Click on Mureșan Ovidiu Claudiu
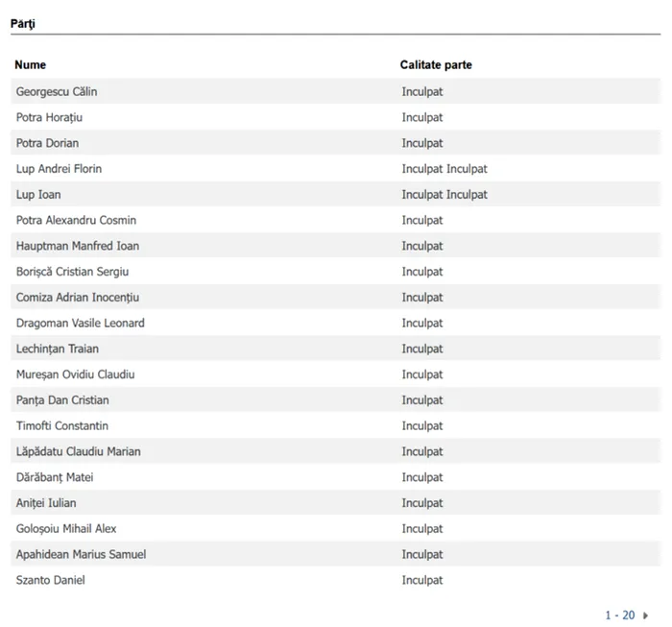This screenshot has height=627, width=672. tap(75, 374)
